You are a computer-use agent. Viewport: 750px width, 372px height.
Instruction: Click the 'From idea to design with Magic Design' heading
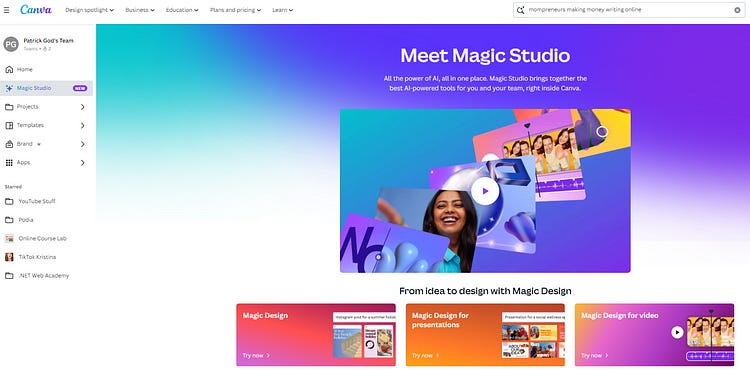click(485, 291)
